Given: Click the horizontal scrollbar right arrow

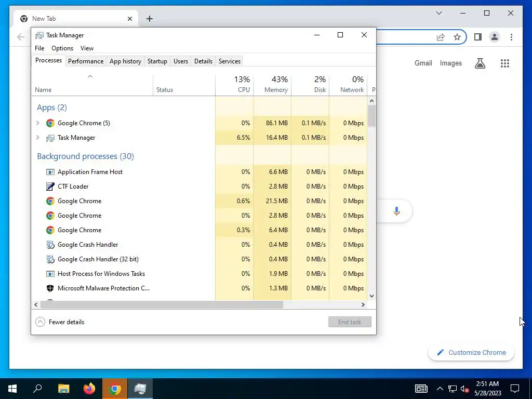Looking at the screenshot, I should coord(363,304).
